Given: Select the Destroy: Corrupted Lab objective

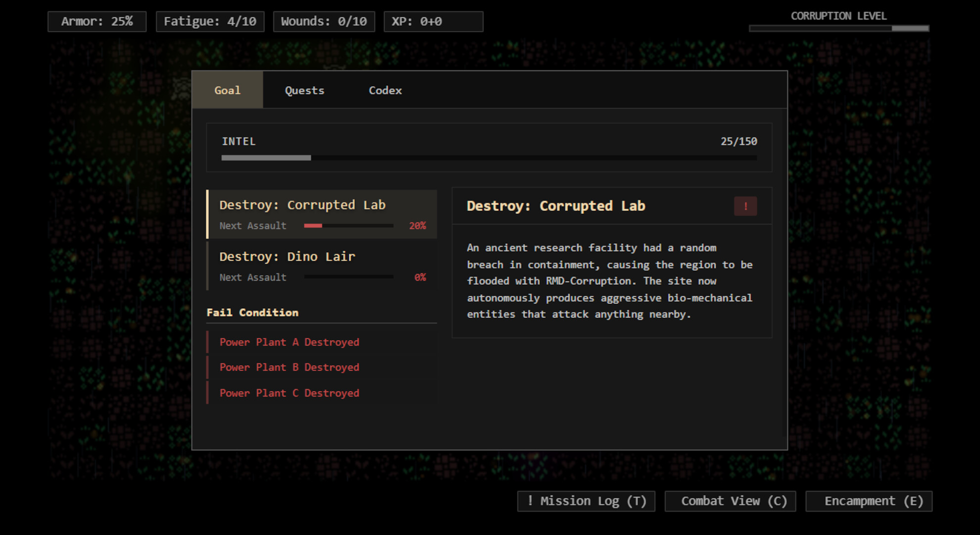Looking at the screenshot, I should [322, 214].
